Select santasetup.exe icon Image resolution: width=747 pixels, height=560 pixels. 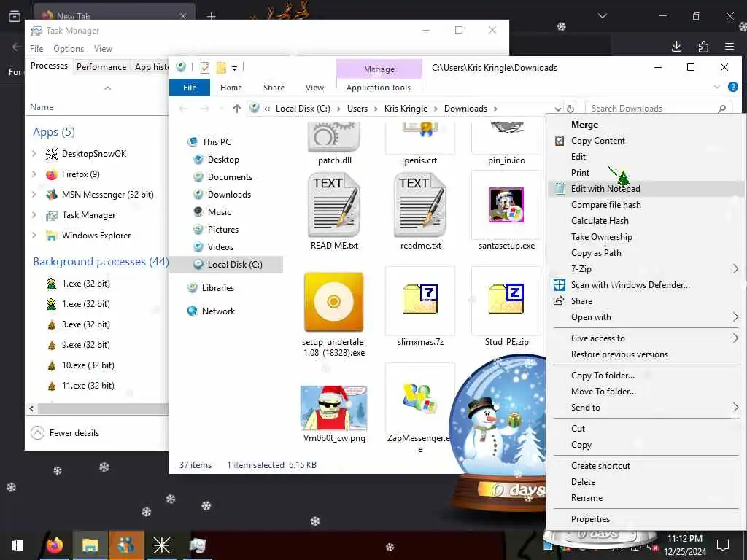pyautogui.click(x=506, y=205)
